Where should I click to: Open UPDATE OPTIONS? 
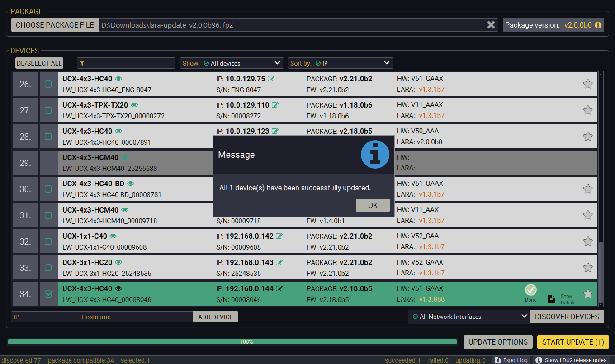[x=498, y=342]
